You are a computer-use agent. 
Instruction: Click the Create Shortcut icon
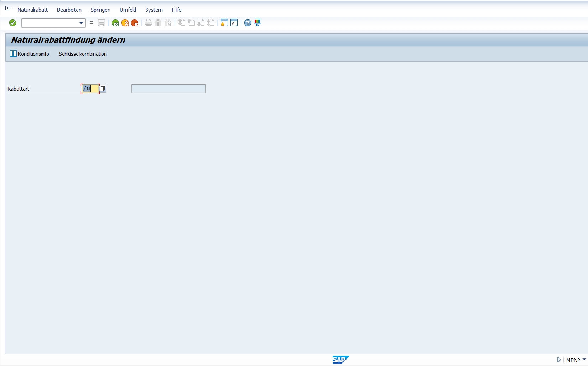click(234, 23)
